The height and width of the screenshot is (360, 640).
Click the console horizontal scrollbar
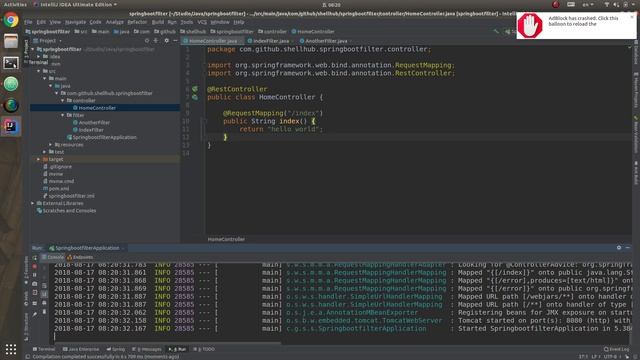(167, 343)
